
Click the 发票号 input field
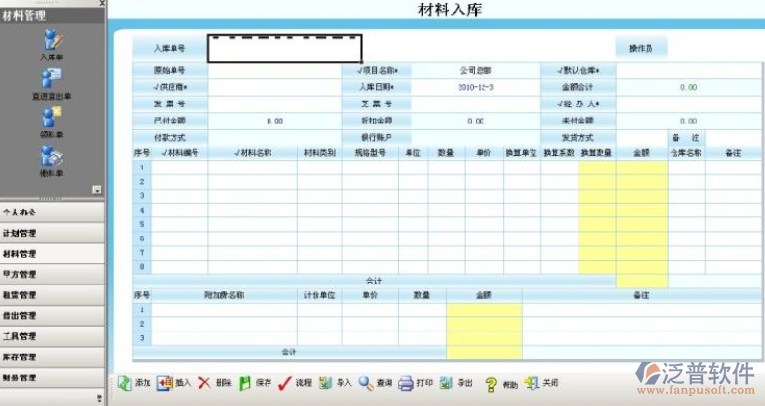275,104
